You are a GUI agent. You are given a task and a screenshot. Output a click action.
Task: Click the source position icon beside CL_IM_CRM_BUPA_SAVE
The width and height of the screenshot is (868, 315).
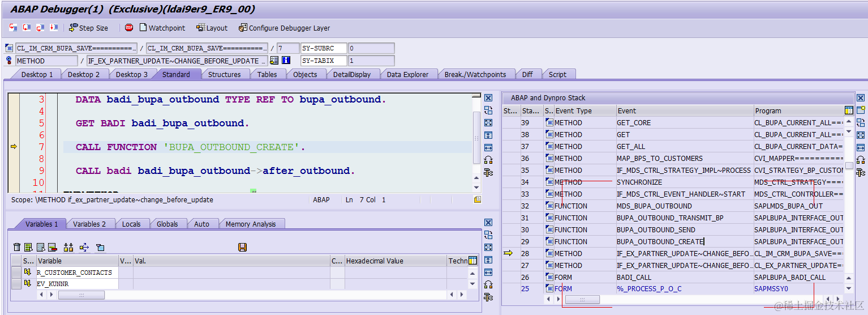point(9,49)
